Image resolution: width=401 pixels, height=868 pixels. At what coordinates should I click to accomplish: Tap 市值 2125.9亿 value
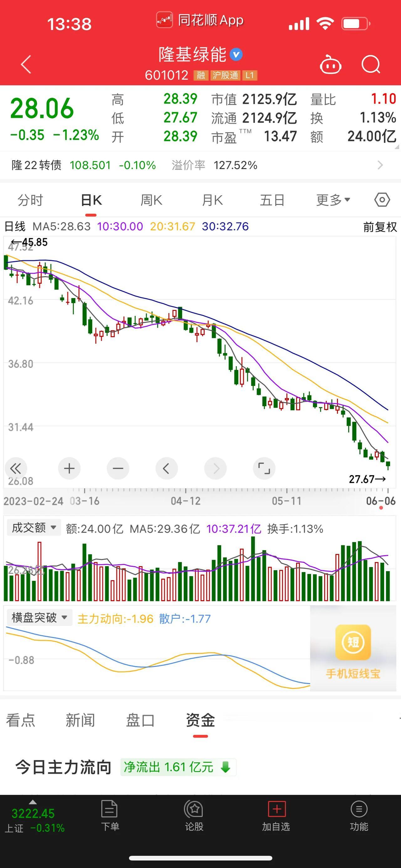[x=270, y=99]
